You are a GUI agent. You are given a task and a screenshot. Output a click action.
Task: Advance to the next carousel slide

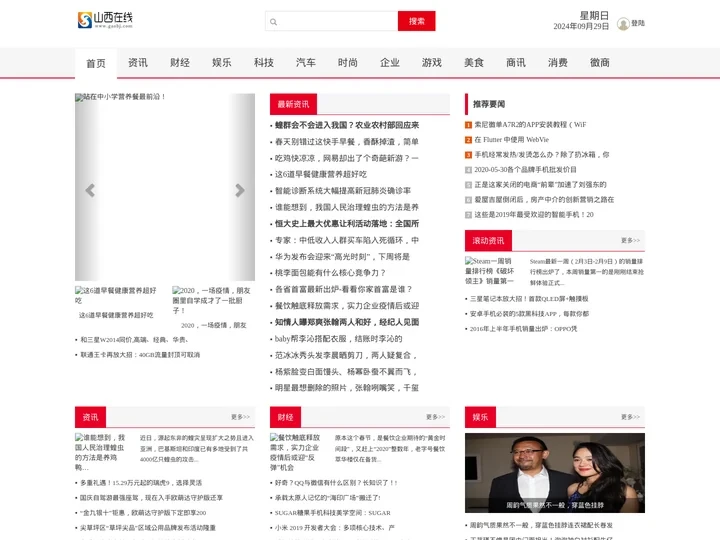(x=240, y=190)
